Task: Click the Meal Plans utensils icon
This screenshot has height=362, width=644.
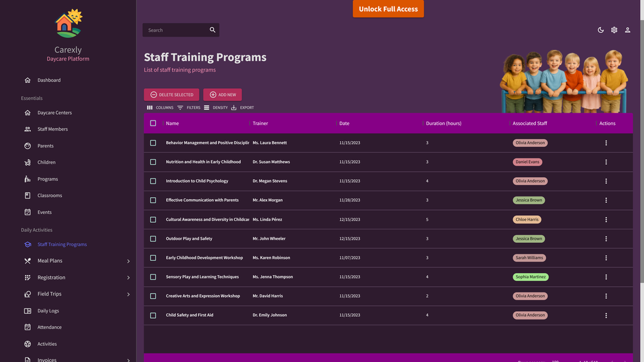Action: click(x=28, y=261)
